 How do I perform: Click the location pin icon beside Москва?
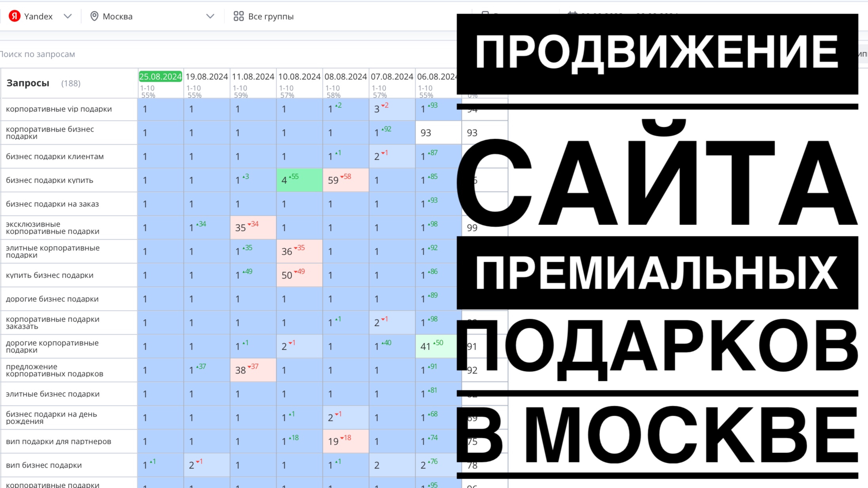click(x=94, y=16)
